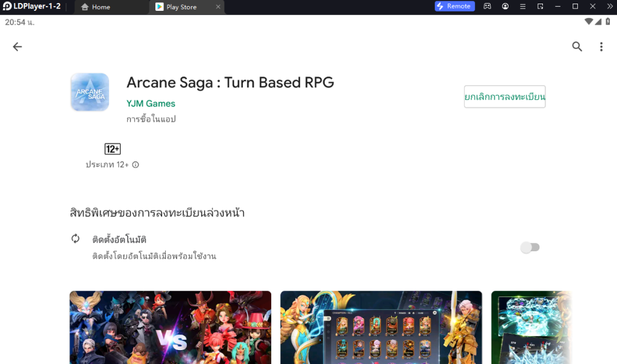Click the 20:54 น. clock
Screen dimensions: 617x364
coord(20,22)
